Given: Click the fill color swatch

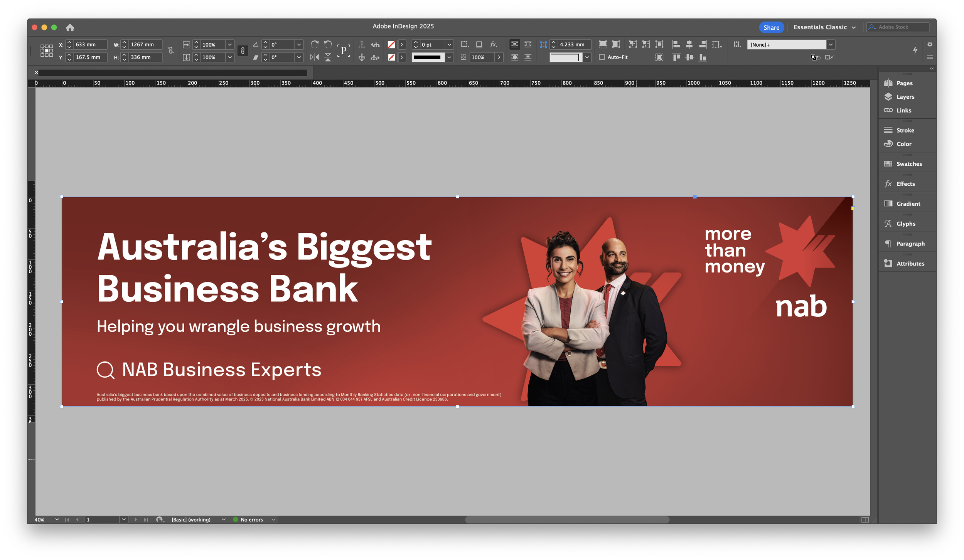Looking at the screenshot, I should click(391, 45).
